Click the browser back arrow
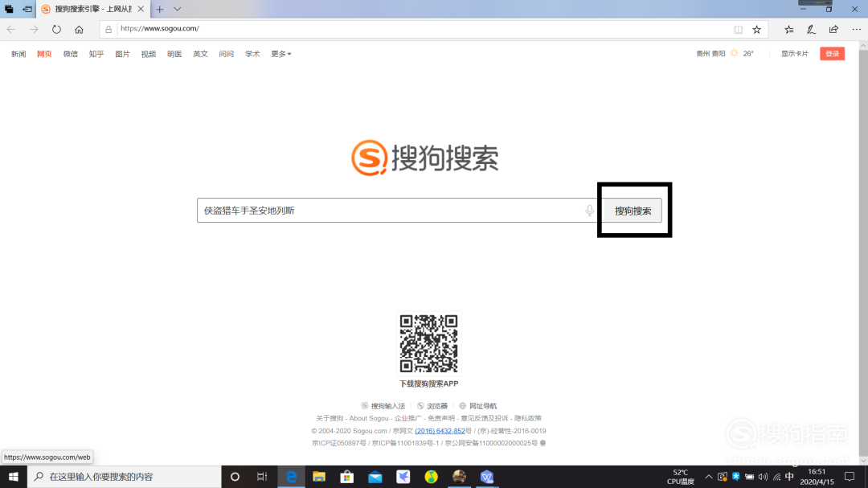This screenshot has width=868, height=488. (x=11, y=30)
